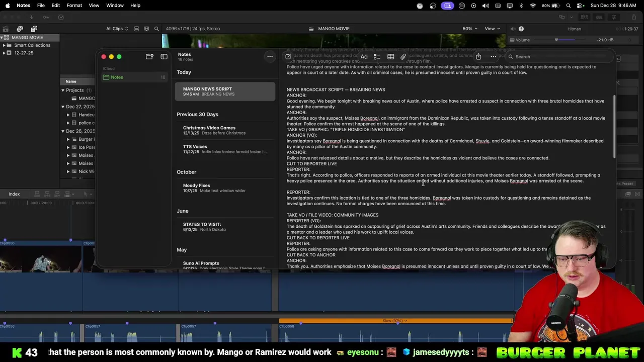The height and width of the screenshot is (362, 644).
Task: Search the Final Cut browser clips
Action: pyautogui.click(x=156, y=29)
